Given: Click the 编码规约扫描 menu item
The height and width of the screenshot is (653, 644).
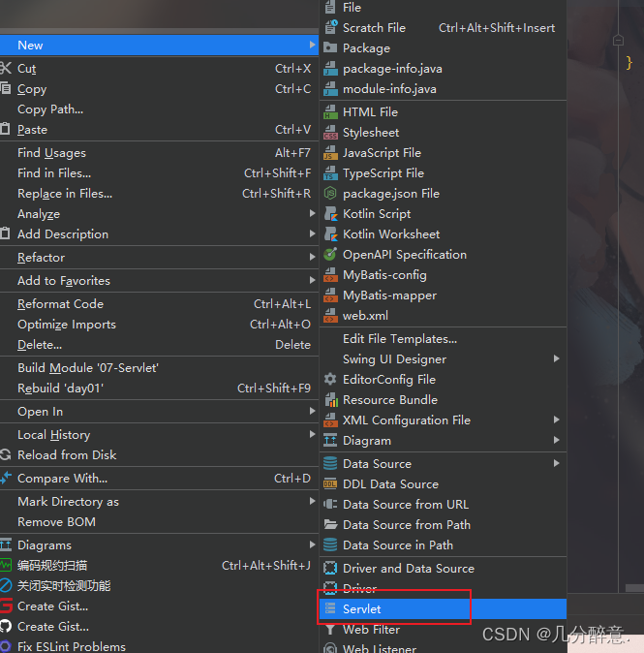Looking at the screenshot, I should tap(159, 566).
